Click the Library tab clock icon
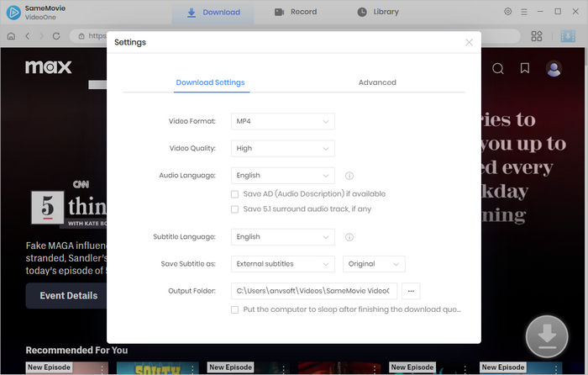The height and width of the screenshot is (375, 588). coord(362,12)
